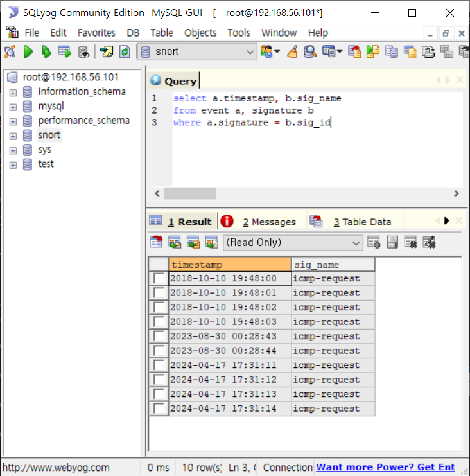This screenshot has height=476, width=470.
Task: Click the middle copy-rows icon in result toolbar
Action: pos(193,242)
